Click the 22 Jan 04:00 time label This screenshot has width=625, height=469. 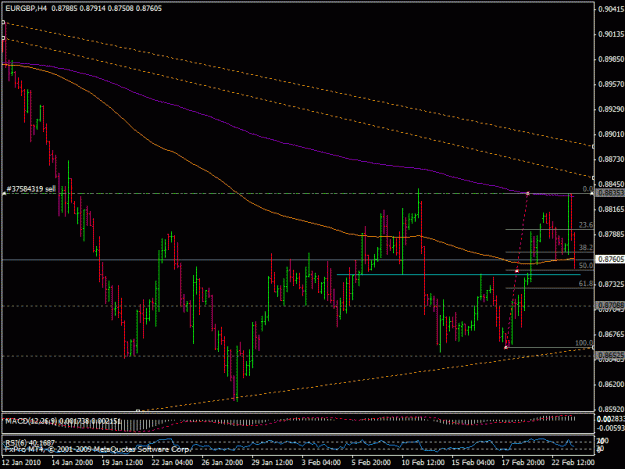point(172,462)
